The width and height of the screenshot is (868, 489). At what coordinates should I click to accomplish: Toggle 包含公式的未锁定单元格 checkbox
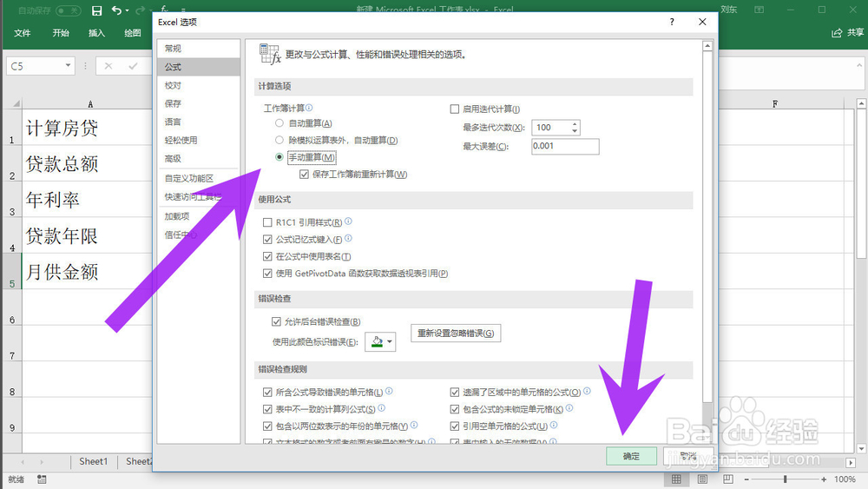(x=455, y=409)
